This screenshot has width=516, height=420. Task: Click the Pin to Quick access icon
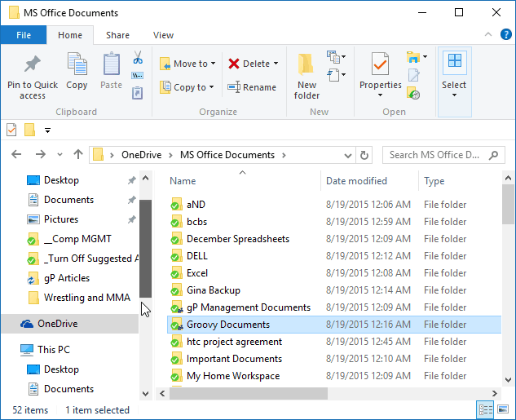tap(33, 64)
